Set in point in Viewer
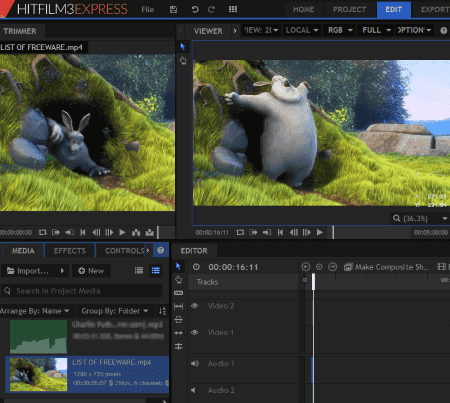 [253, 232]
